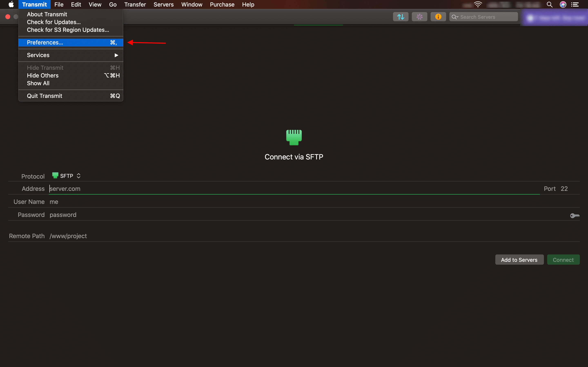Open the Protocol SFTP dropdown
This screenshot has height=367, width=588.
click(x=66, y=176)
